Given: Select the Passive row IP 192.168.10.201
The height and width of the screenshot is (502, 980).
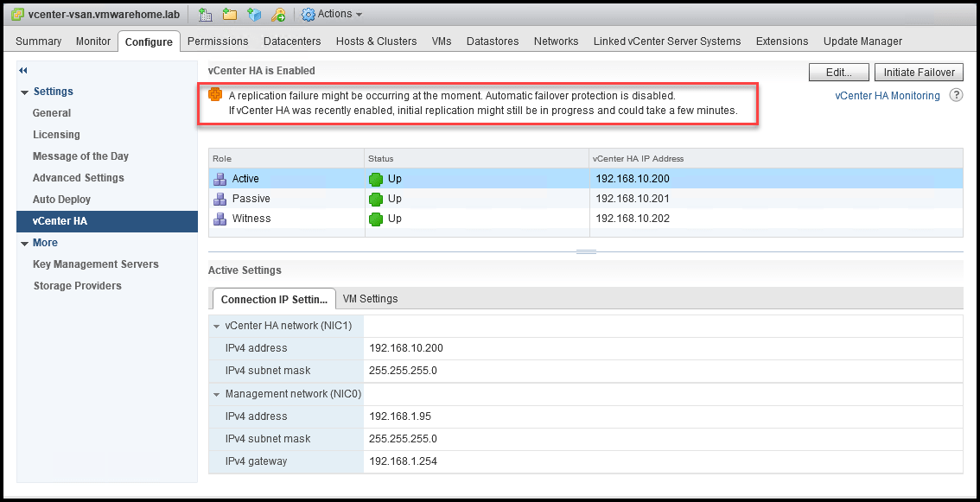Looking at the screenshot, I should pos(633,199).
